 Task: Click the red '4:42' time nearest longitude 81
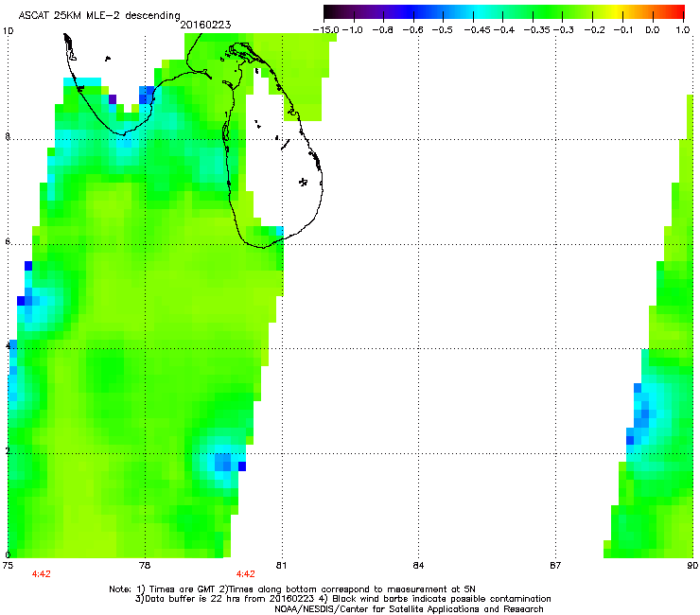[246, 574]
